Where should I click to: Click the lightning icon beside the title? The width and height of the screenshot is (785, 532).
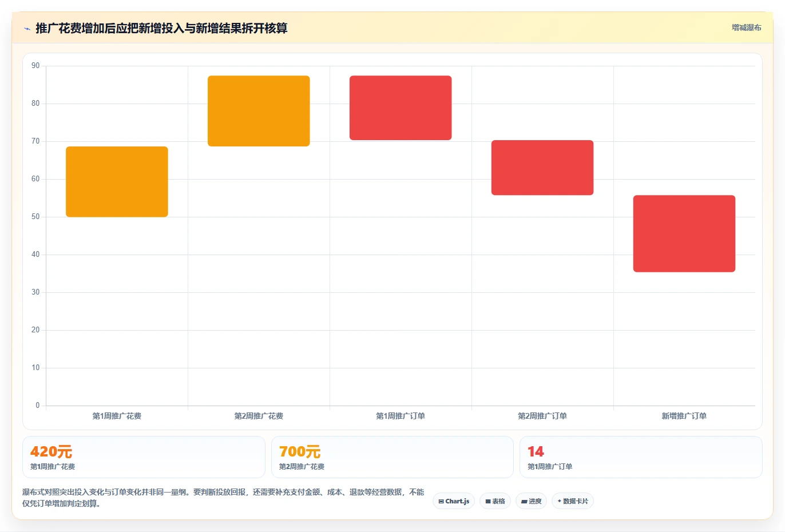click(x=27, y=29)
